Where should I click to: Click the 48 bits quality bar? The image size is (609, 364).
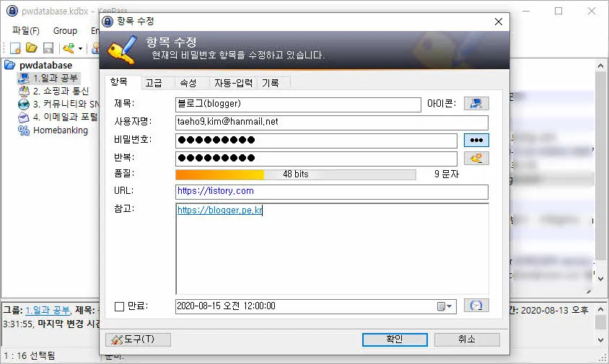coord(296,174)
